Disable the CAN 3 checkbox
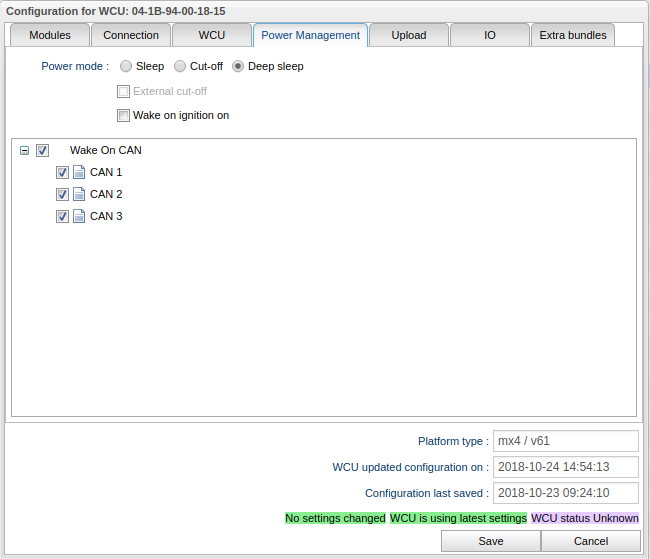Screen dimensions: 650x559 [62, 216]
